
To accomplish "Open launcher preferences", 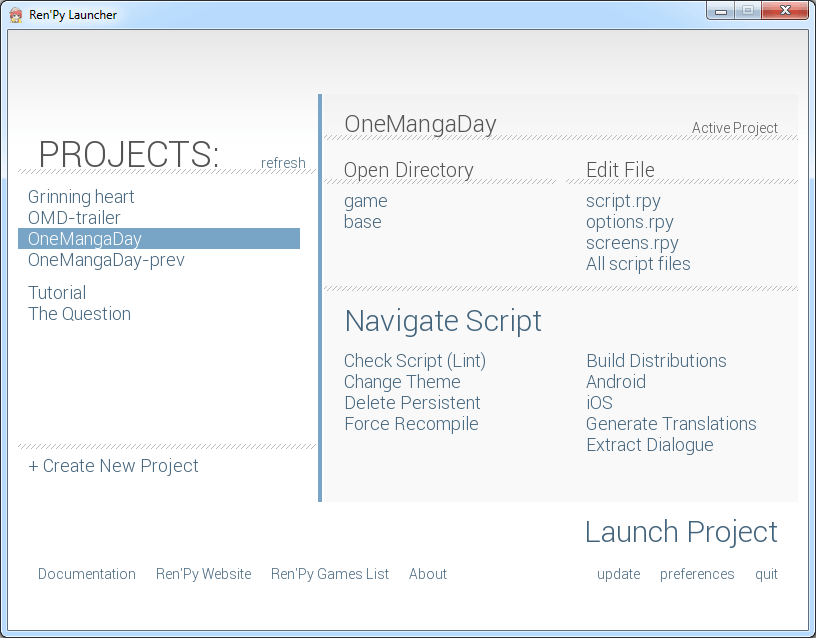I will pos(697,574).
